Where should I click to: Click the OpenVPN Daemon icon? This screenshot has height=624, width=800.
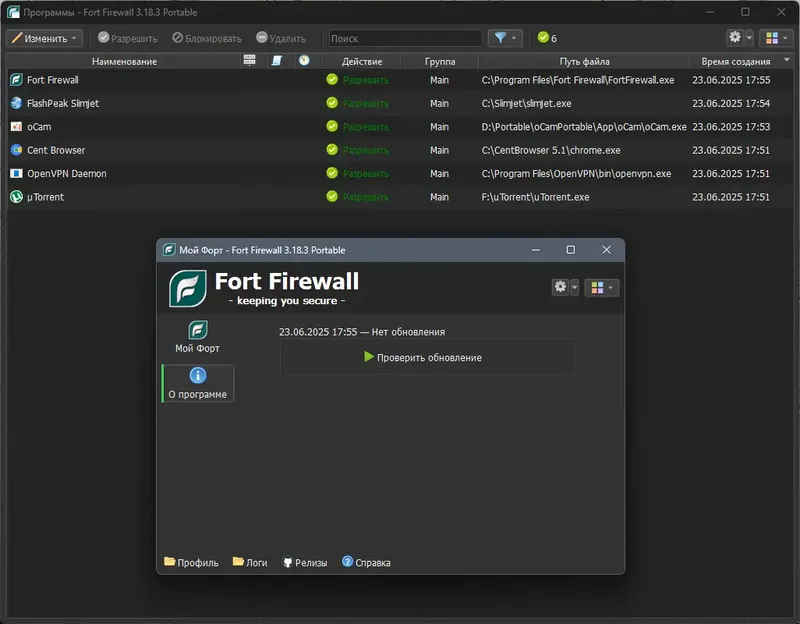(16, 173)
